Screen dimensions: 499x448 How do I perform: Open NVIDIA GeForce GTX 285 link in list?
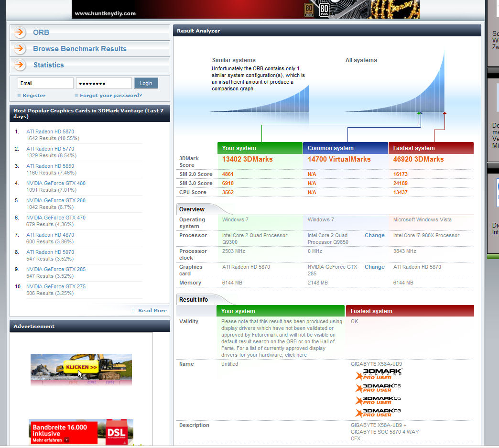point(56,269)
